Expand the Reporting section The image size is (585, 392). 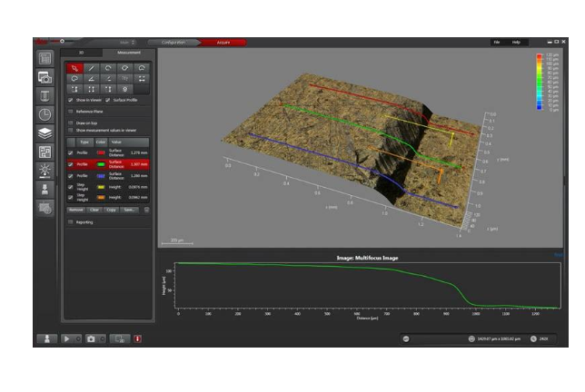click(x=72, y=221)
